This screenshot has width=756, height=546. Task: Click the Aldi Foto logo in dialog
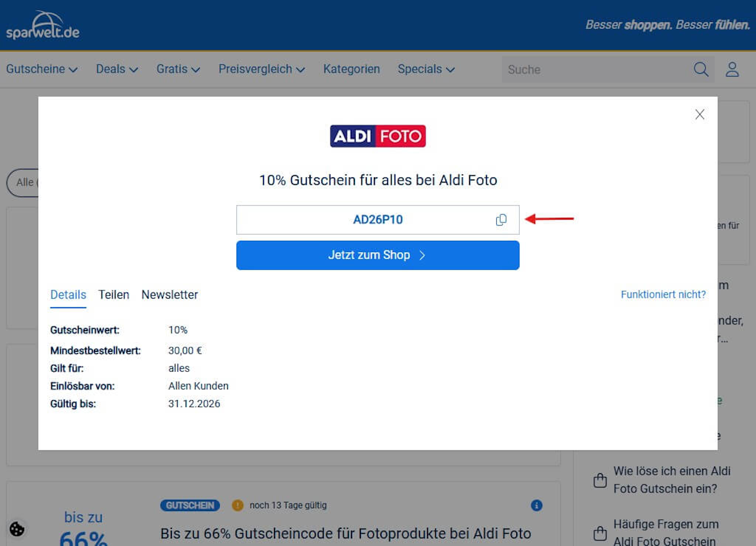pos(378,136)
